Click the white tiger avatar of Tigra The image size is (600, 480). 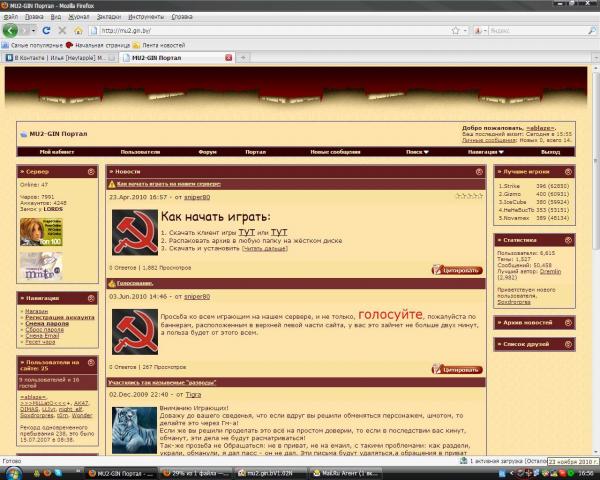click(134, 430)
